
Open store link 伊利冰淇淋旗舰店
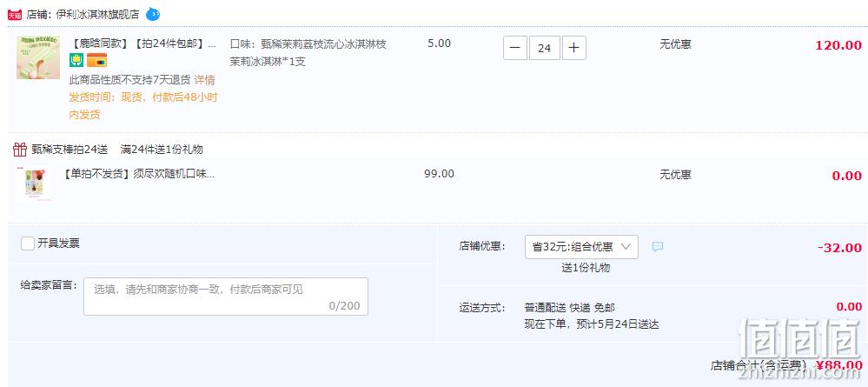point(97,15)
